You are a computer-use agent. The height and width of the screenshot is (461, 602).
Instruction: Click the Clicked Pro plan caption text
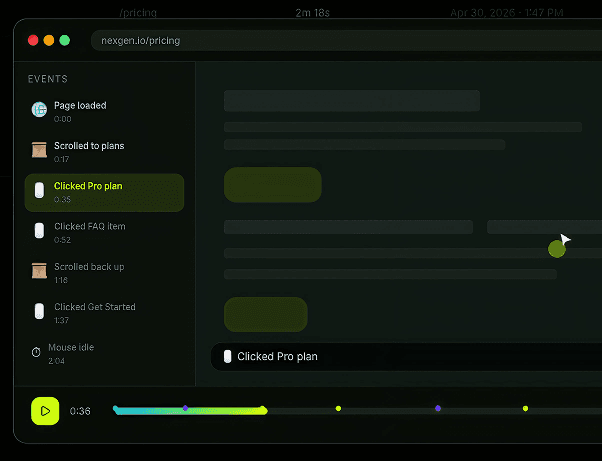277,357
